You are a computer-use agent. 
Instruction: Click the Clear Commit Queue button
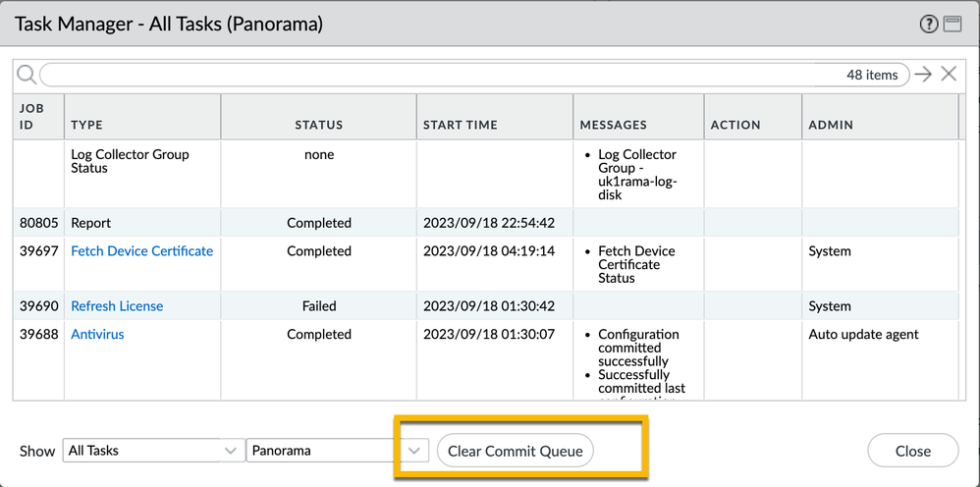516,451
